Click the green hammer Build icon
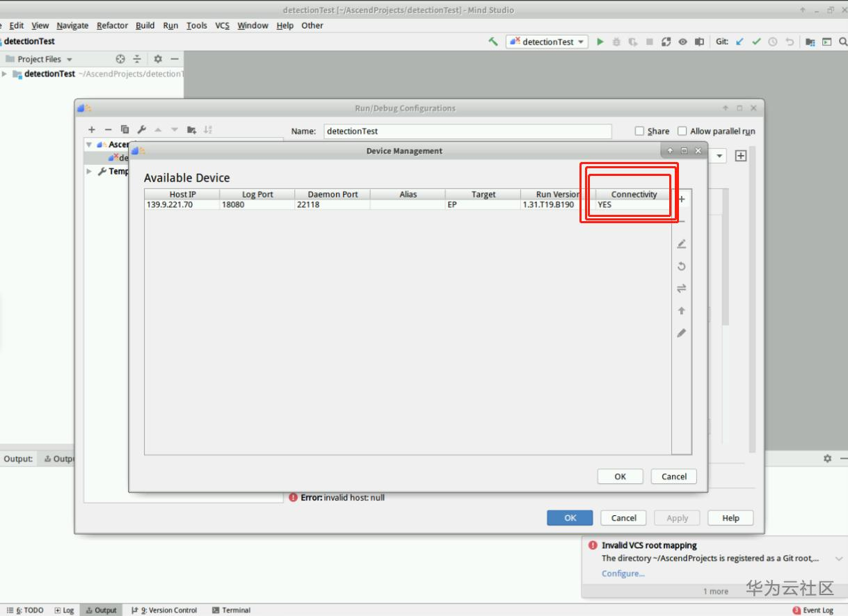The height and width of the screenshot is (616, 848). pyautogui.click(x=493, y=42)
